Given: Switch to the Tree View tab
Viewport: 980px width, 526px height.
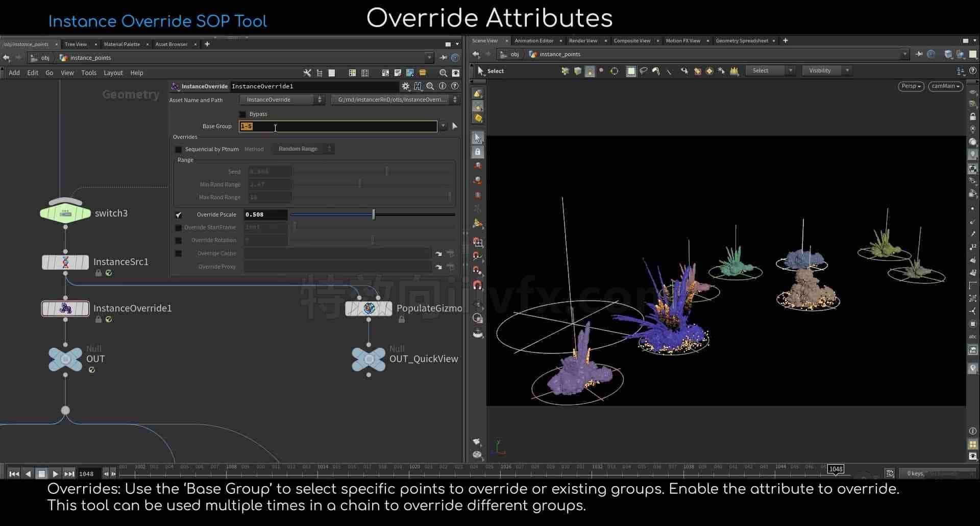Looking at the screenshot, I should coord(76,44).
